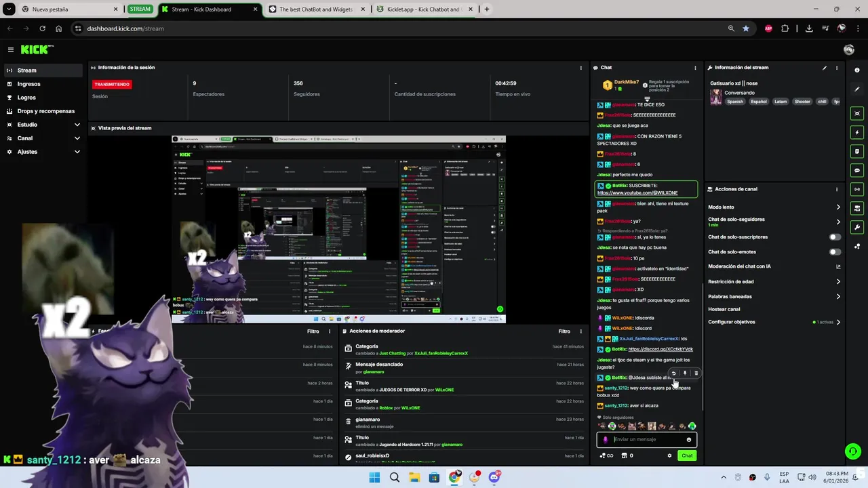The image size is (868, 488).
Task: Open the profile avatar menu
Action: [x=848, y=49]
